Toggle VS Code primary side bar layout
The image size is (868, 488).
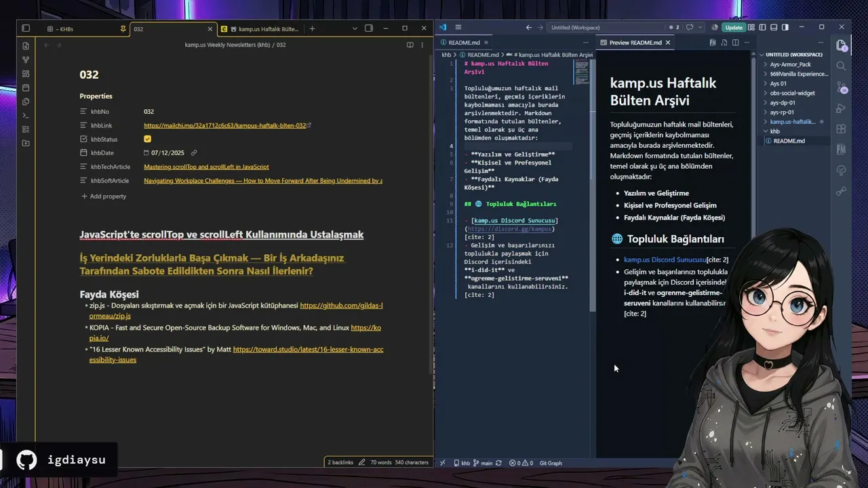pyautogui.click(x=762, y=28)
